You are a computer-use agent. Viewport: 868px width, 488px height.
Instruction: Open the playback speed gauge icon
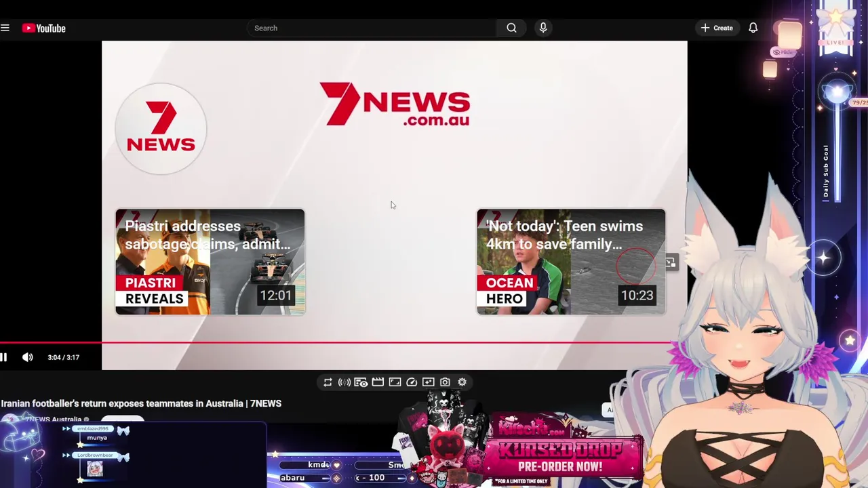(412, 382)
